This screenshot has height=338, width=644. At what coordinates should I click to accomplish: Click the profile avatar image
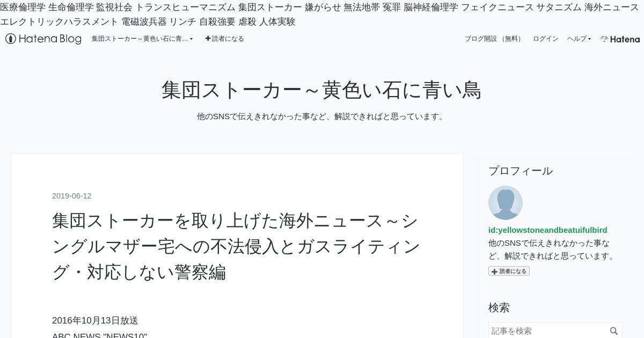coord(506,203)
